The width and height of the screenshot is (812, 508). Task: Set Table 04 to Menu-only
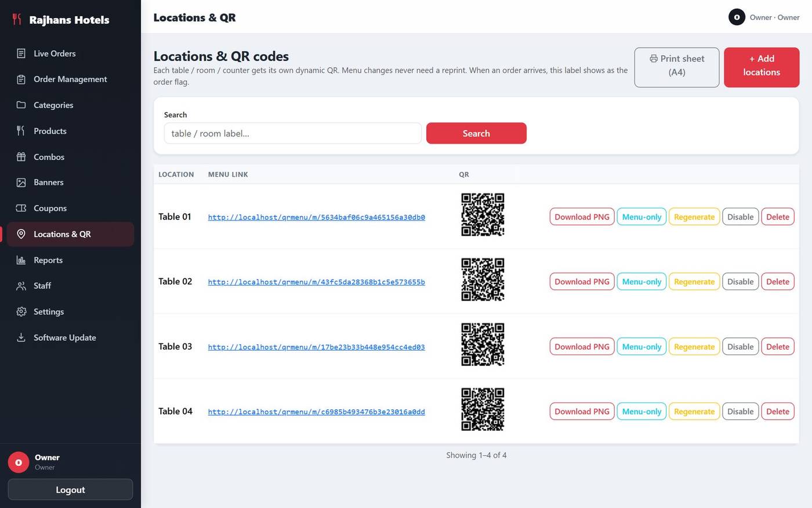641,411
